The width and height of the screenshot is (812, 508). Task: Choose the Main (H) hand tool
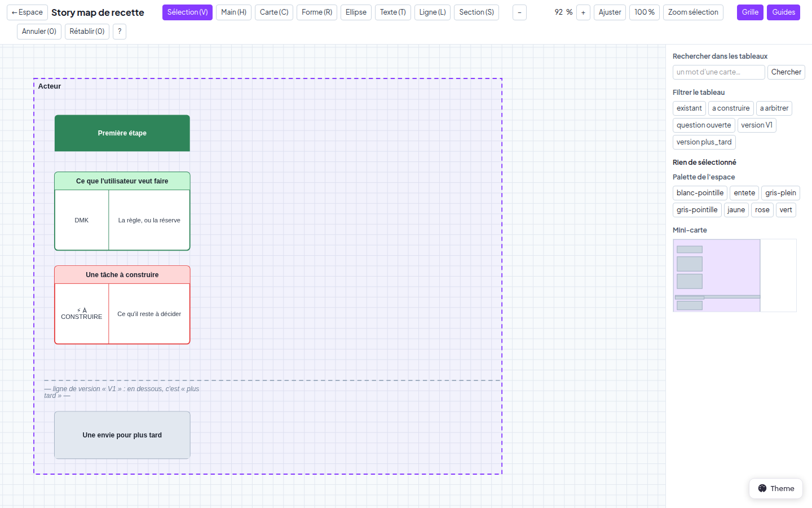click(233, 12)
